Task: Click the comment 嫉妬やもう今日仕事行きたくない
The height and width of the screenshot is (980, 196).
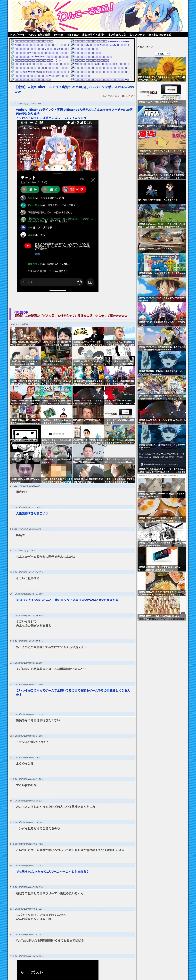Action: (x=38, y=720)
